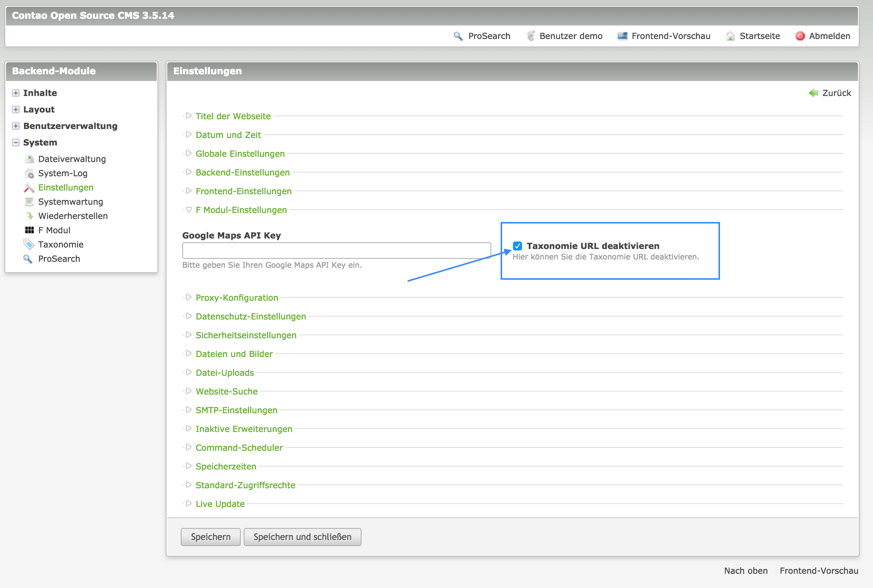Expand the SMTP-Einstellungen section
Image resolution: width=873 pixels, height=588 pixels.
click(x=236, y=410)
